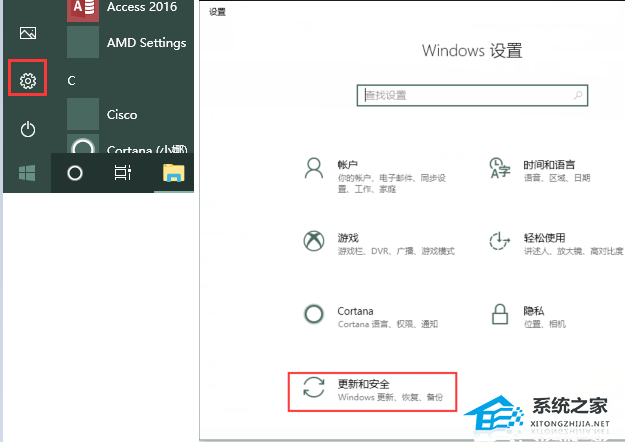Image resolution: width=625 pixels, height=442 pixels.
Task: Click the accounts person icon
Action: coord(314,168)
